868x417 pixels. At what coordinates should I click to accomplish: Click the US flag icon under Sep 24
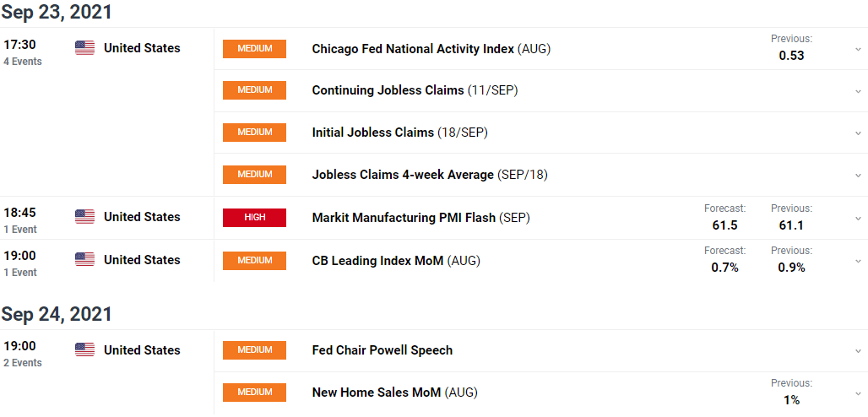pyautogui.click(x=84, y=350)
